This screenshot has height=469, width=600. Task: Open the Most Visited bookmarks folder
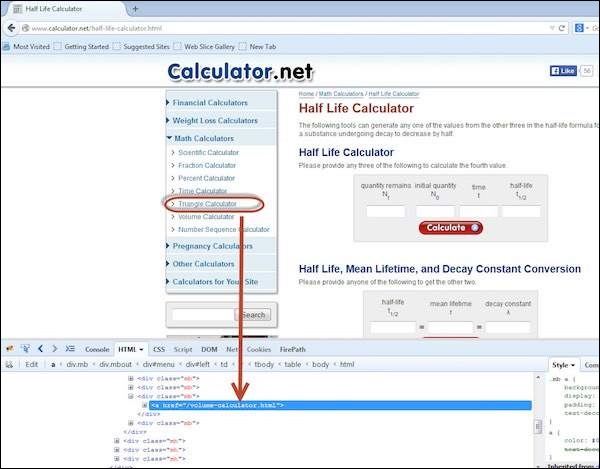(x=26, y=47)
